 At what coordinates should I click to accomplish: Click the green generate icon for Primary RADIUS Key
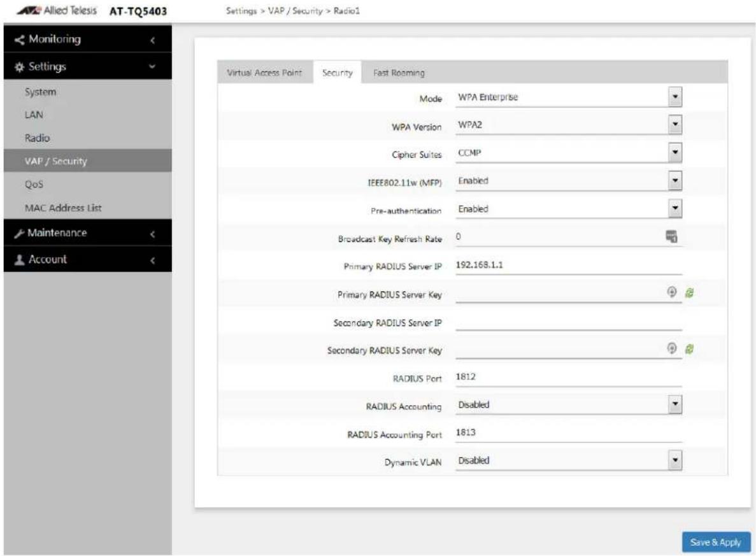click(690, 292)
